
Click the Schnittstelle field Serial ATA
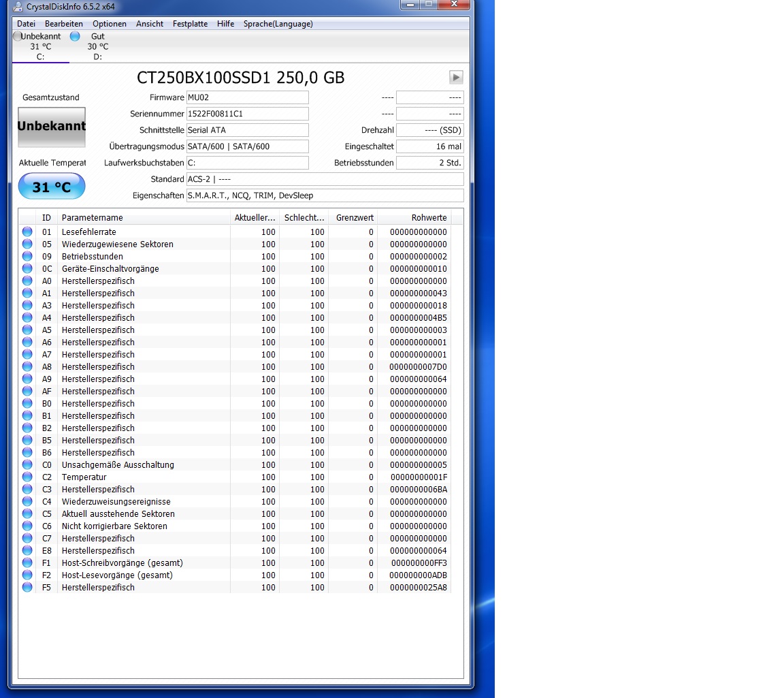[248, 130]
